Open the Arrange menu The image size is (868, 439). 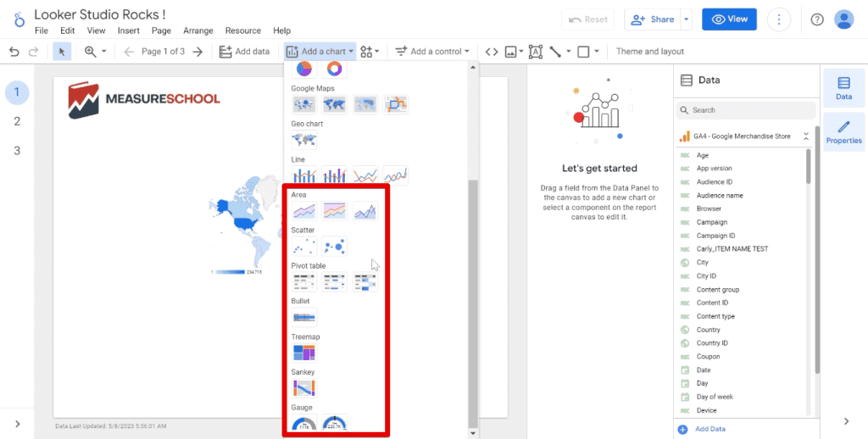(x=198, y=31)
